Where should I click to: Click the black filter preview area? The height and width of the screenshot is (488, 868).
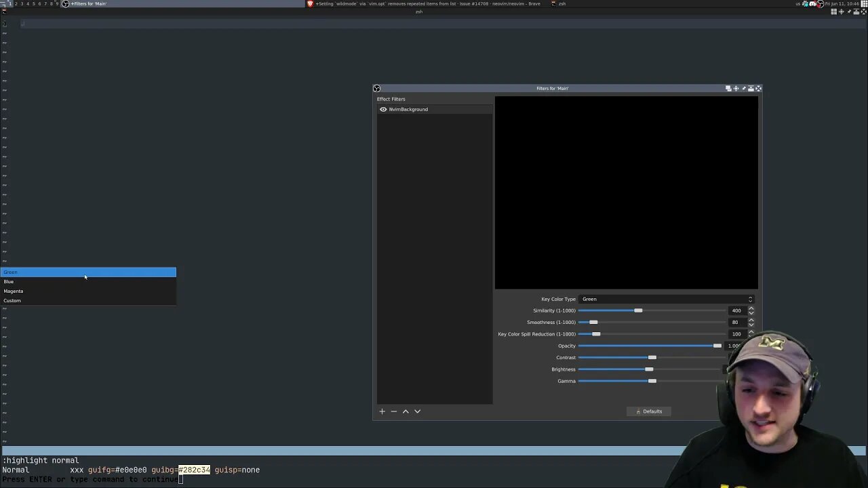pos(627,192)
